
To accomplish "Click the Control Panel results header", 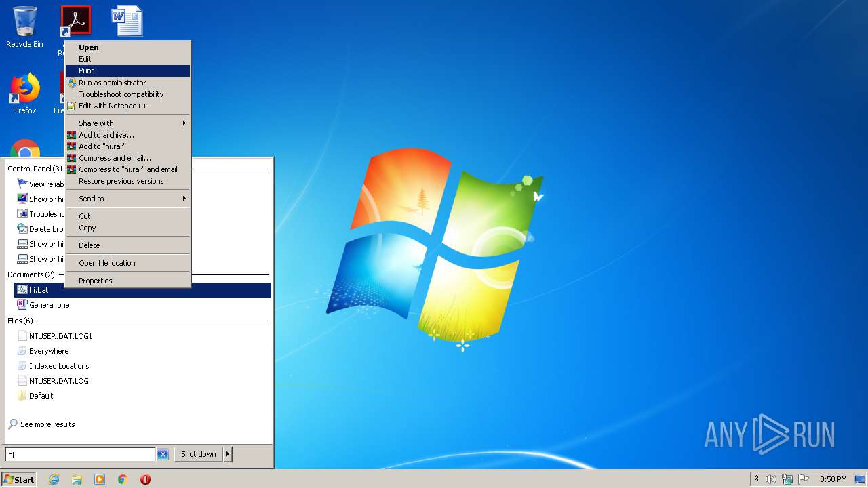I will click(x=35, y=169).
